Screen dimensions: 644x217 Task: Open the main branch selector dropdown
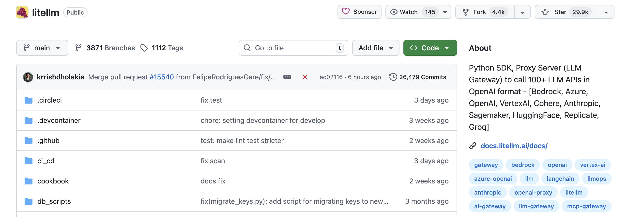42,48
